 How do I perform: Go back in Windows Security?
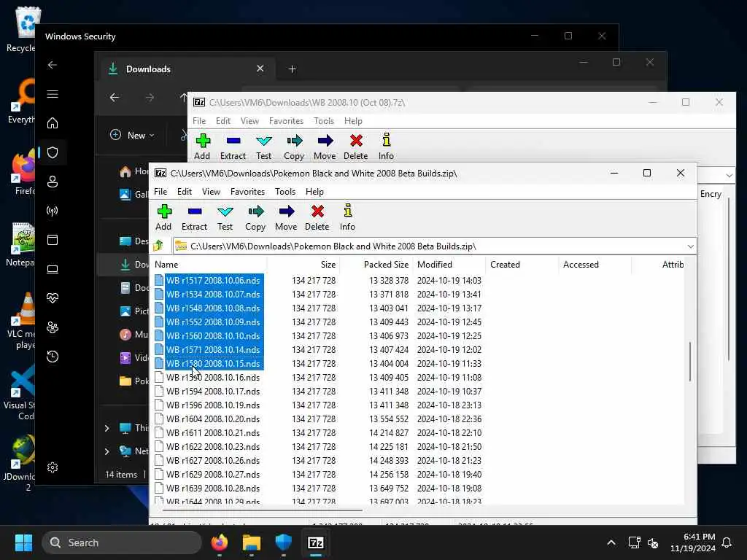(53, 65)
